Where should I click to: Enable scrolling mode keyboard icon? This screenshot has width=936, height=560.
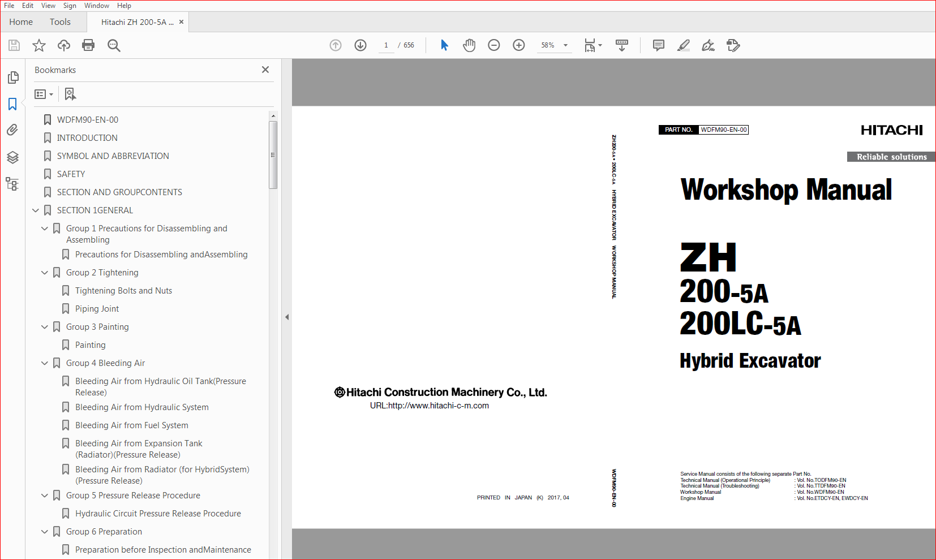click(x=622, y=45)
